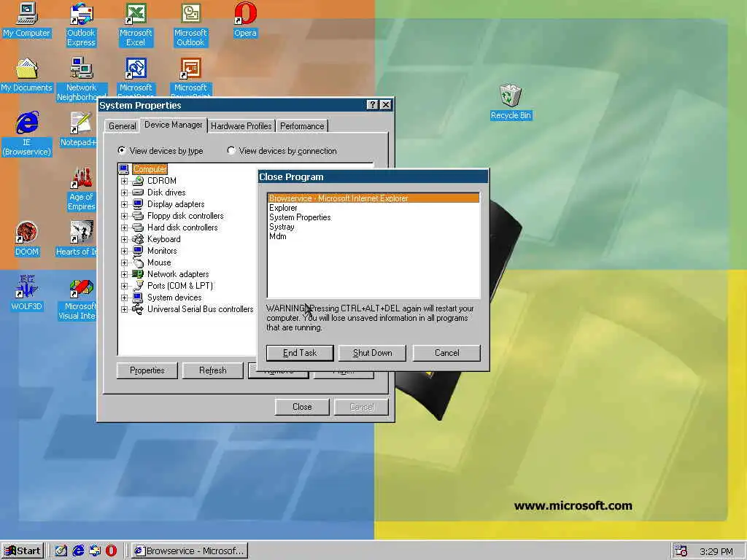Expand the Display adapters branch
The height and width of the screenshot is (560, 747).
pos(124,204)
